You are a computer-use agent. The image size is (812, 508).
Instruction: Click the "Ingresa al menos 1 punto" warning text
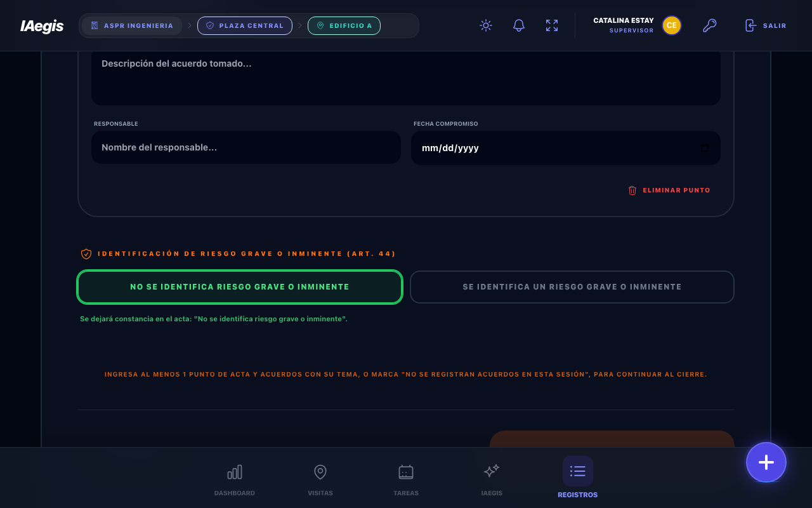(406, 375)
